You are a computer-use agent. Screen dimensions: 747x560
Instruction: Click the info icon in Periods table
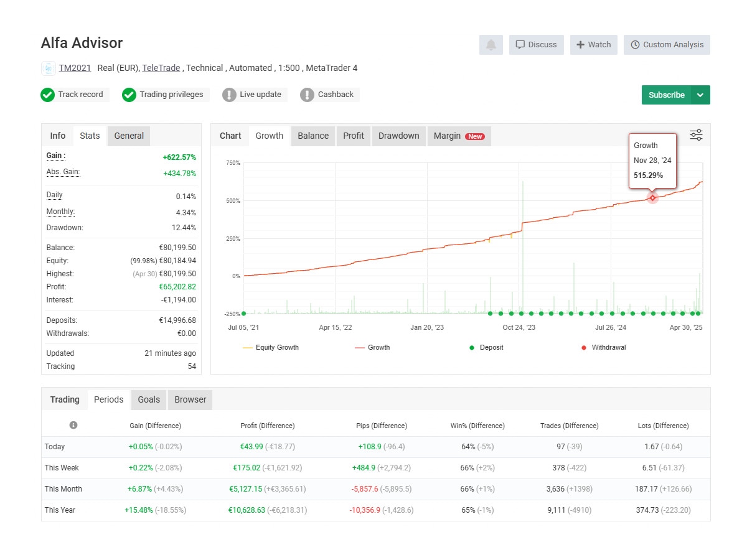73,425
